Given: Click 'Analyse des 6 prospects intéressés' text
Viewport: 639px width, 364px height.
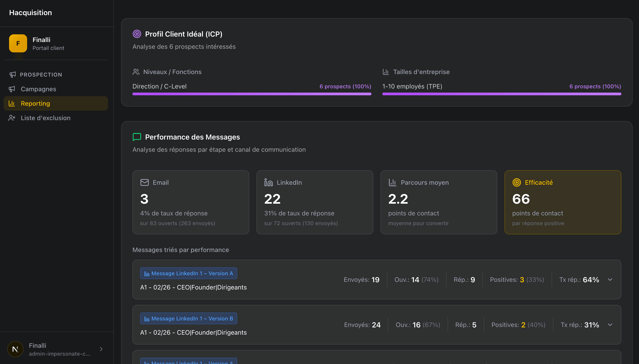Looking at the screenshot, I should tap(184, 47).
